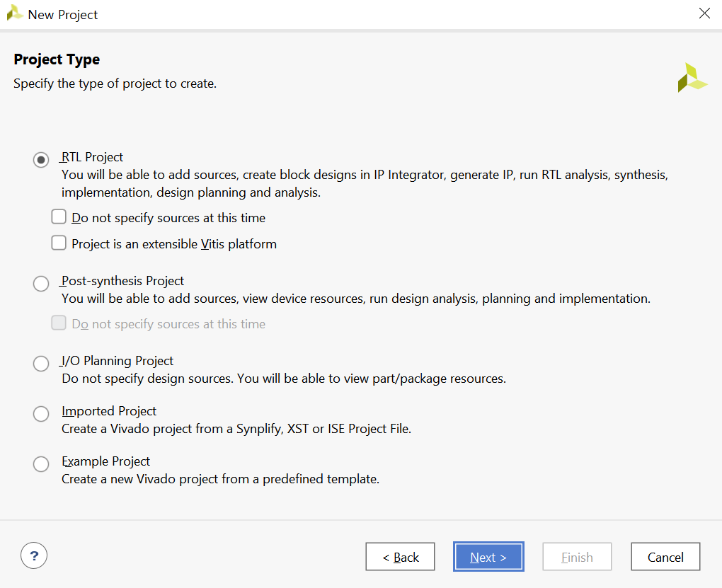The height and width of the screenshot is (588, 722).
Task: Click 'Create a Vivado project from a Synplify' description
Action: coord(236,429)
